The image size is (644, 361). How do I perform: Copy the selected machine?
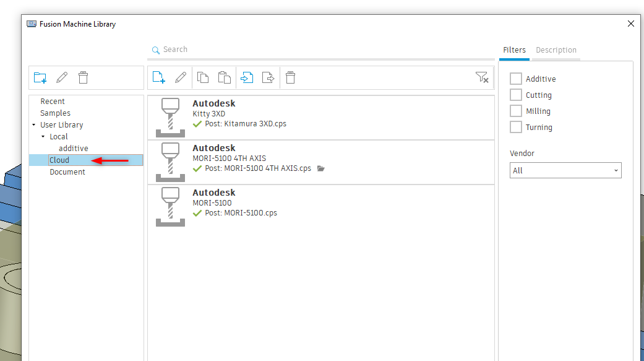pos(203,77)
